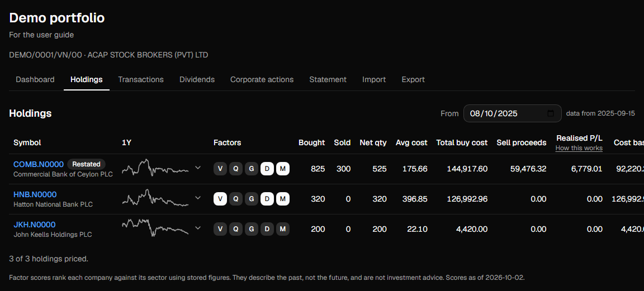Click the D factor badge for HNB.N0000

pyautogui.click(x=267, y=199)
